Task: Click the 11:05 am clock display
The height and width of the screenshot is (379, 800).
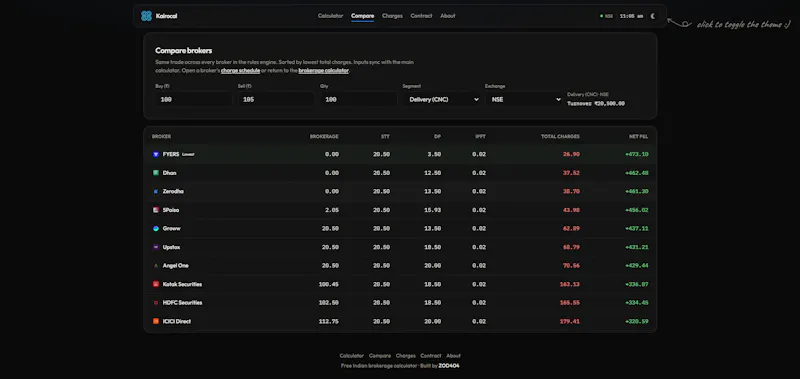Action: point(631,16)
